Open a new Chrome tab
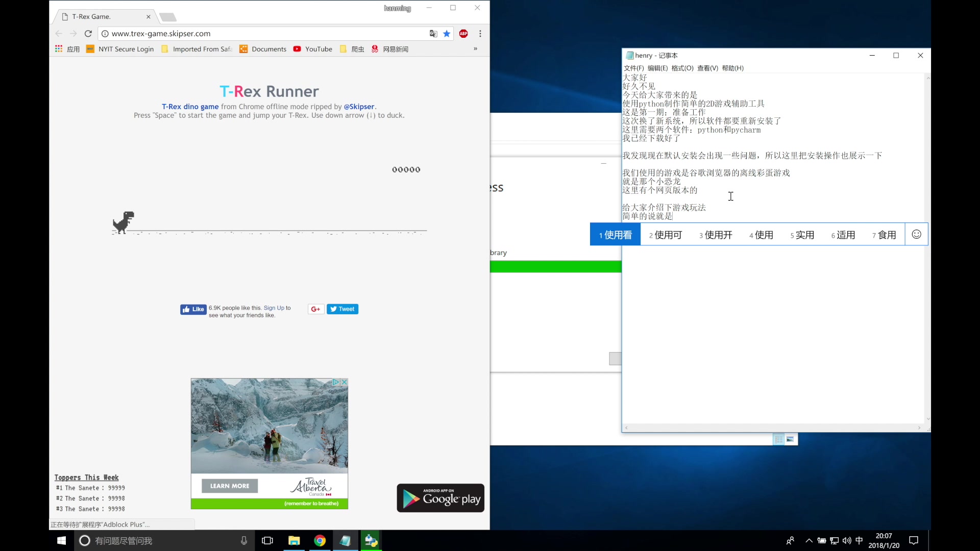980x551 pixels. pos(168,17)
